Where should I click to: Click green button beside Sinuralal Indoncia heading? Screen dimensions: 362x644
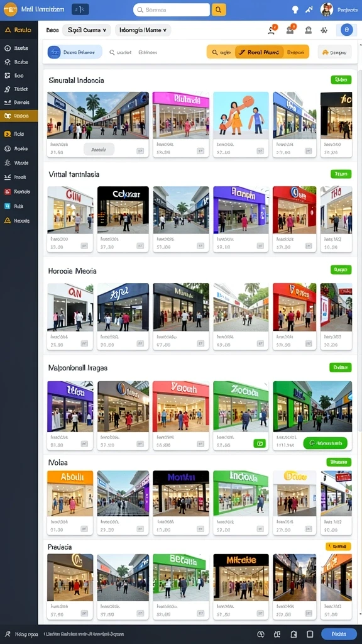pyautogui.click(x=341, y=80)
